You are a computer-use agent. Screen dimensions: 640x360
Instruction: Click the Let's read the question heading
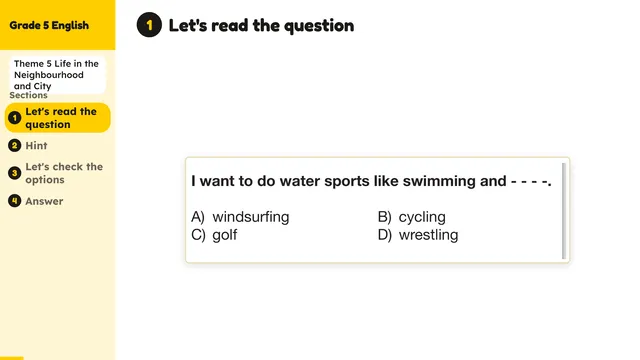pyautogui.click(x=261, y=25)
